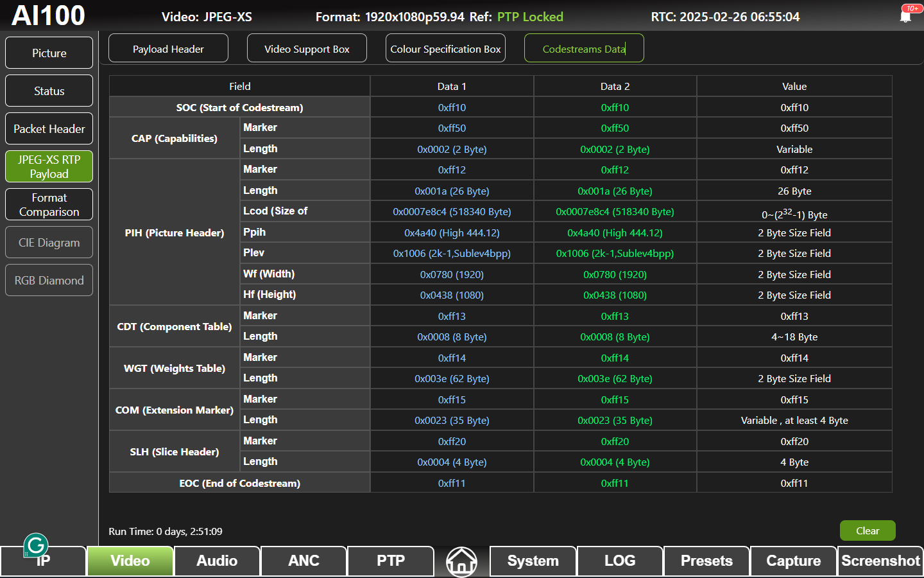Screen dimensions: 924x578
Task: Click the notification bell icon
Action: (906, 15)
